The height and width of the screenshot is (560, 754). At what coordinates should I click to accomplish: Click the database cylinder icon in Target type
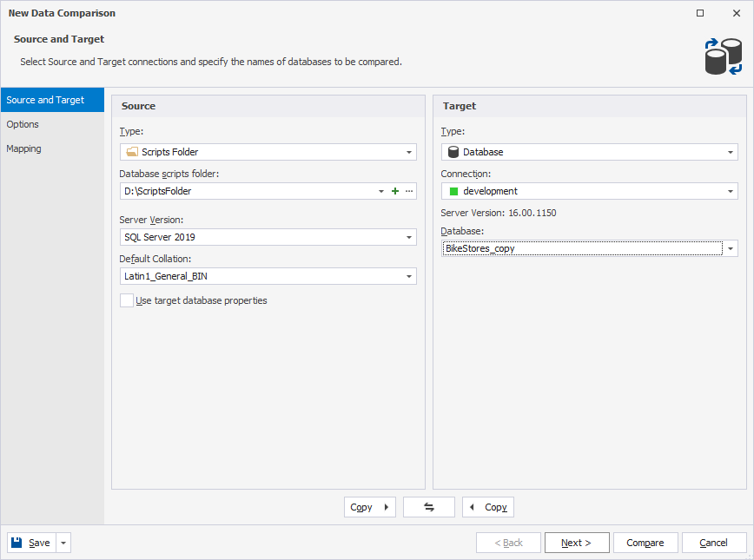pos(453,152)
